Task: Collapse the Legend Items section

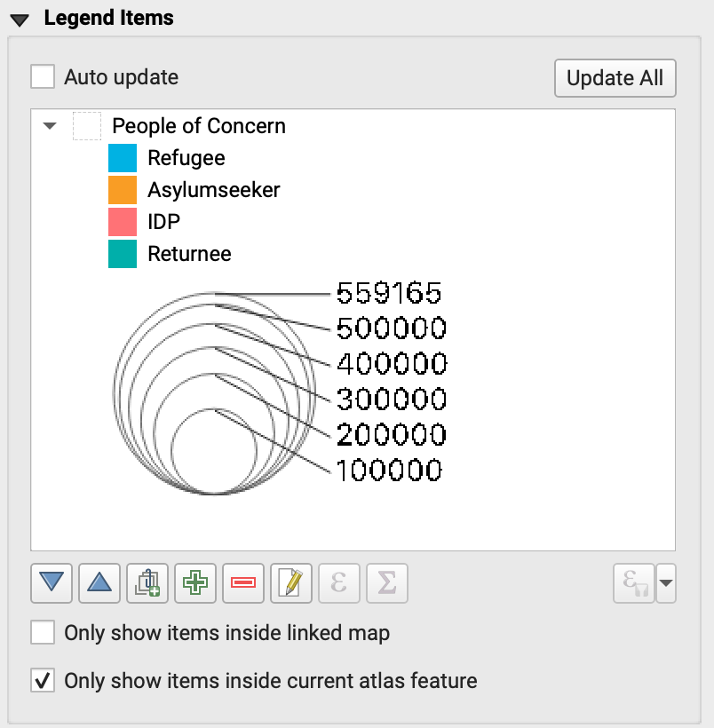Action: coord(18,16)
